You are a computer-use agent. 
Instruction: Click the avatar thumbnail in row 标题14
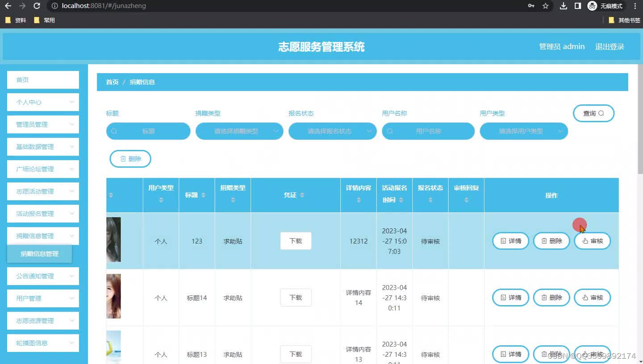[113, 296]
